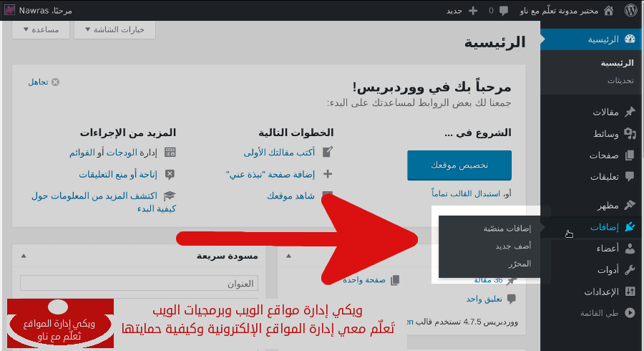Click the الإعدادات settings icon in sidebar
The height and width of the screenshot is (351, 644).
pos(630,292)
